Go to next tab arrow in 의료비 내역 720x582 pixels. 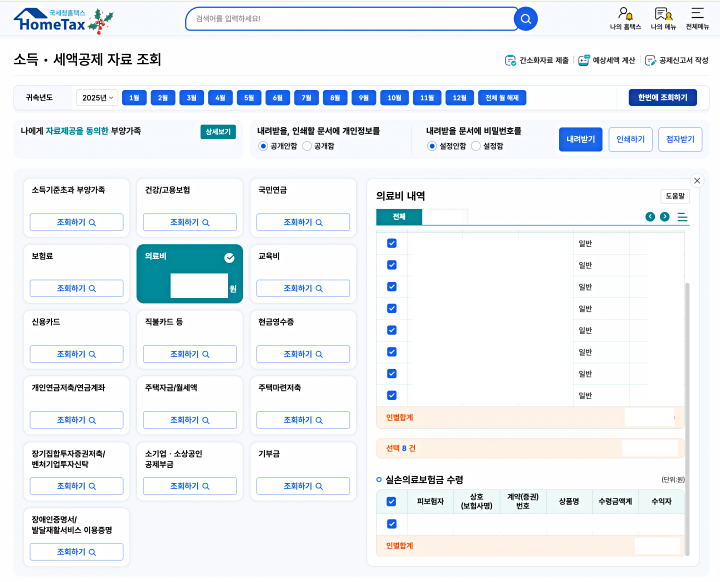point(664,216)
